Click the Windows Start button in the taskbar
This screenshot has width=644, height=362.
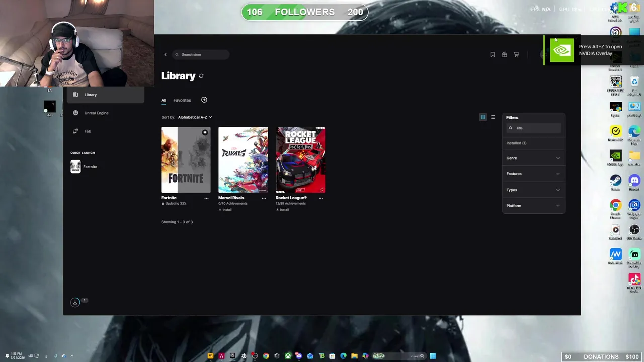tap(433, 356)
